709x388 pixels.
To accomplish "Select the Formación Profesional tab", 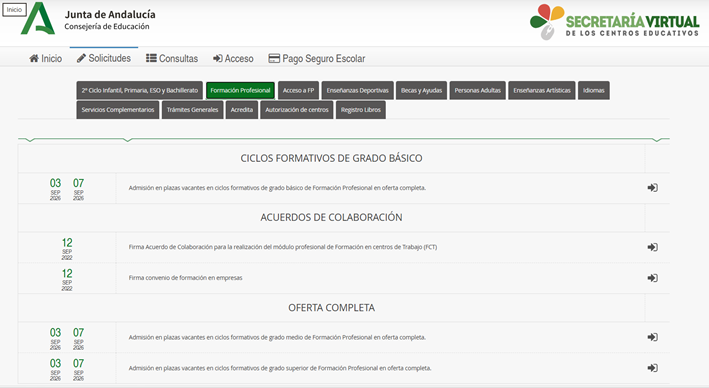I will click(240, 90).
